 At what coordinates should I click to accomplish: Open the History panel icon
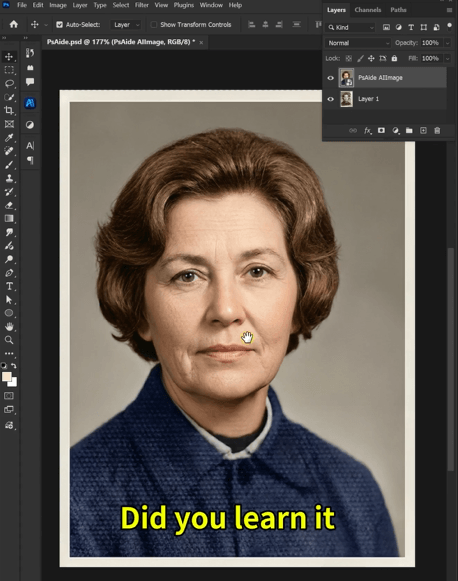[x=30, y=53]
